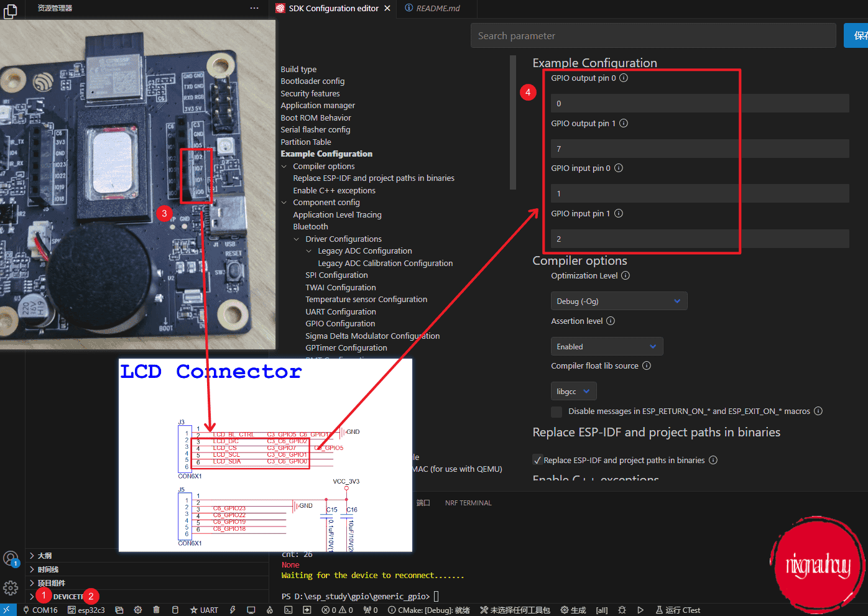Click the Partition Table menu entry

tap(306, 142)
